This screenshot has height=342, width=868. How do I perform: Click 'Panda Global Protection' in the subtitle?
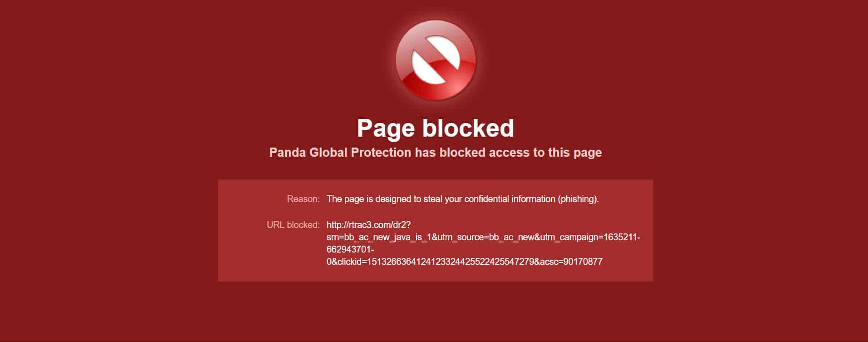click(x=340, y=152)
